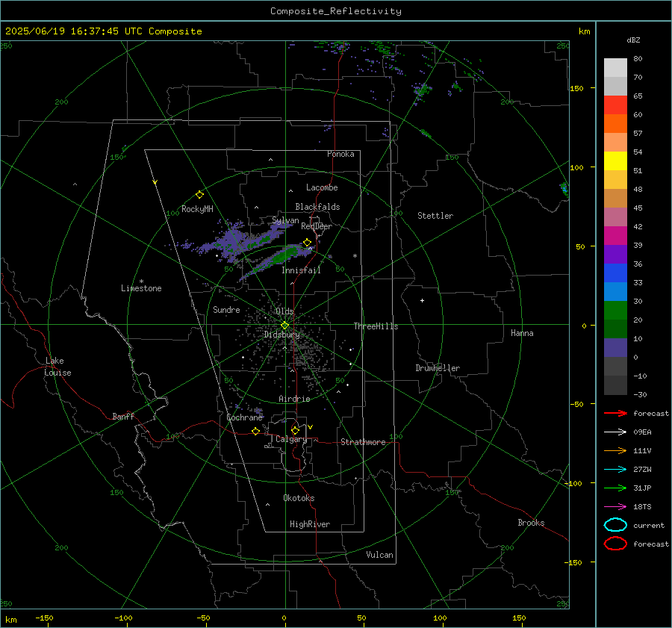Click the yellow radar-center diamond near Didsbury
Image resolution: width=672 pixels, height=628 pixels.
tap(284, 326)
